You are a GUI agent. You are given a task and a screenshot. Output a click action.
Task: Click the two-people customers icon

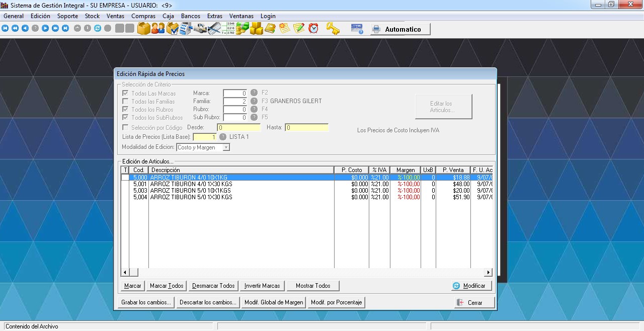pyautogui.click(x=158, y=29)
